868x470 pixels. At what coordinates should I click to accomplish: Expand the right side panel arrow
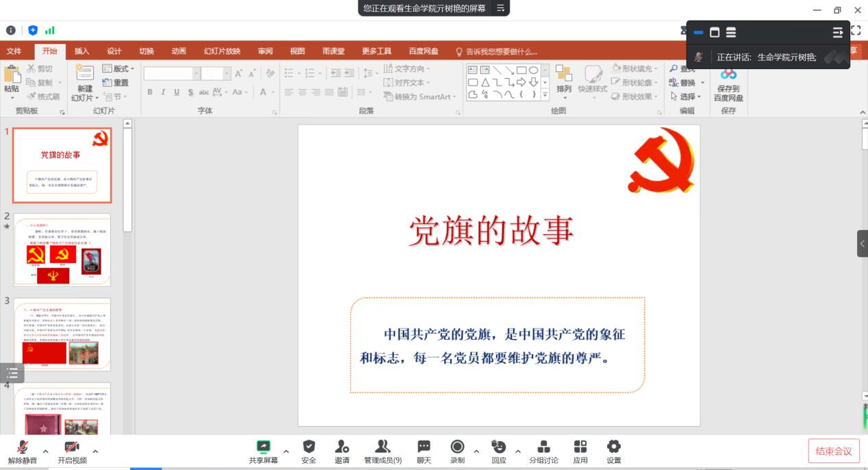pyautogui.click(x=863, y=243)
